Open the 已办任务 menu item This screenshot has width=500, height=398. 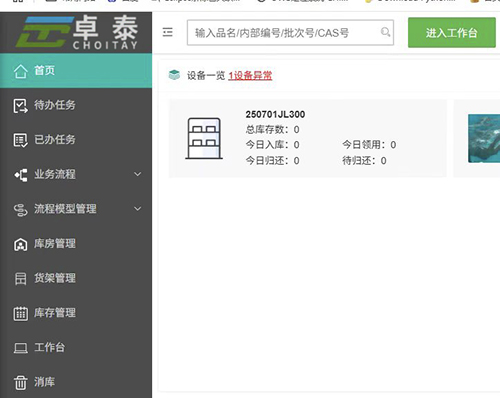click(76, 140)
